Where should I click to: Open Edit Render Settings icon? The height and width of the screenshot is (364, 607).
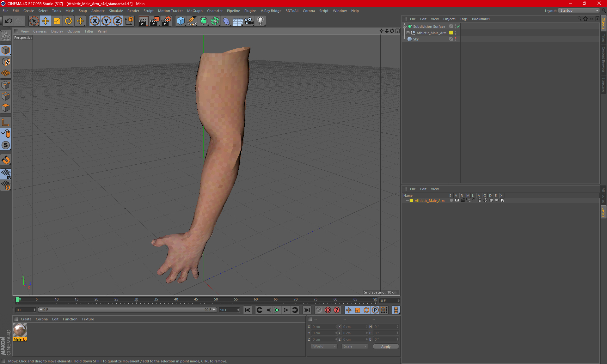(166, 21)
